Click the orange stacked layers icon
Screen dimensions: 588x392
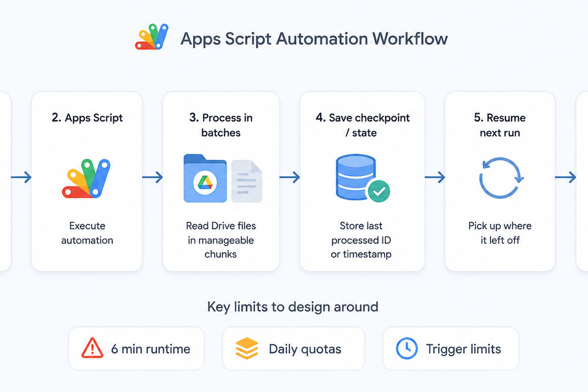(247, 348)
